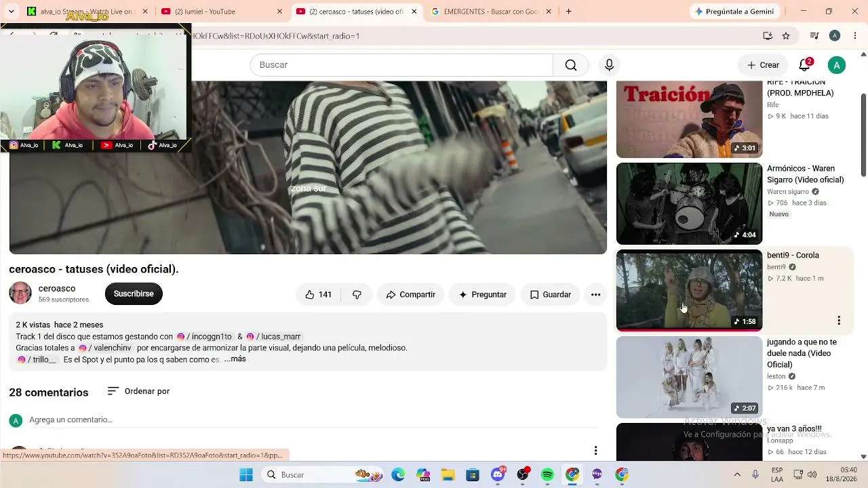Open File Explorer from taskbar
The width and height of the screenshot is (868, 488).
(448, 474)
